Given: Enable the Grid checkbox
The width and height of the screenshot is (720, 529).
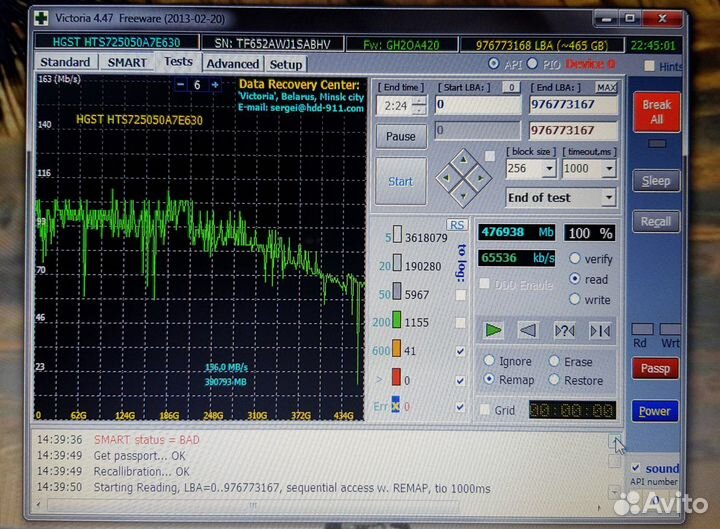Looking at the screenshot, I should pyautogui.click(x=485, y=410).
